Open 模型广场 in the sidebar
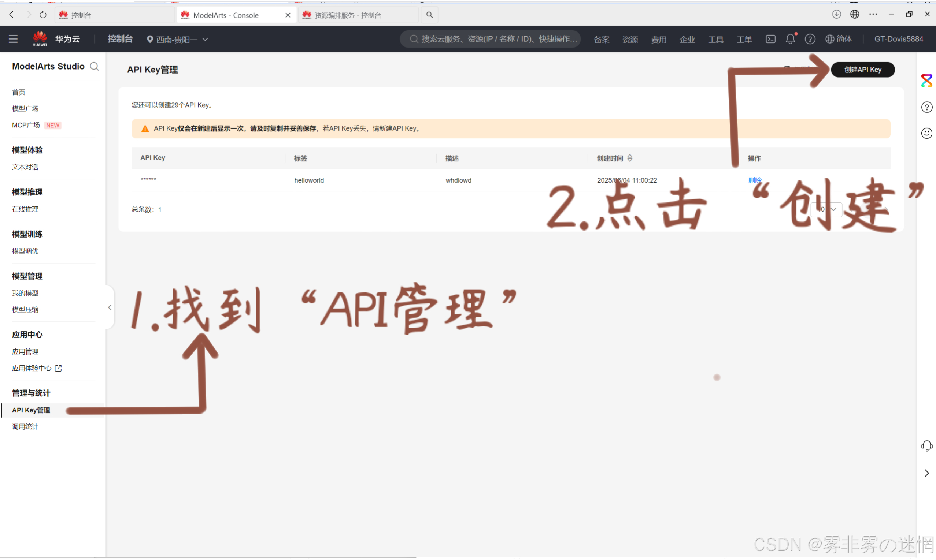Image resolution: width=936 pixels, height=560 pixels. click(x=25, y=109)
